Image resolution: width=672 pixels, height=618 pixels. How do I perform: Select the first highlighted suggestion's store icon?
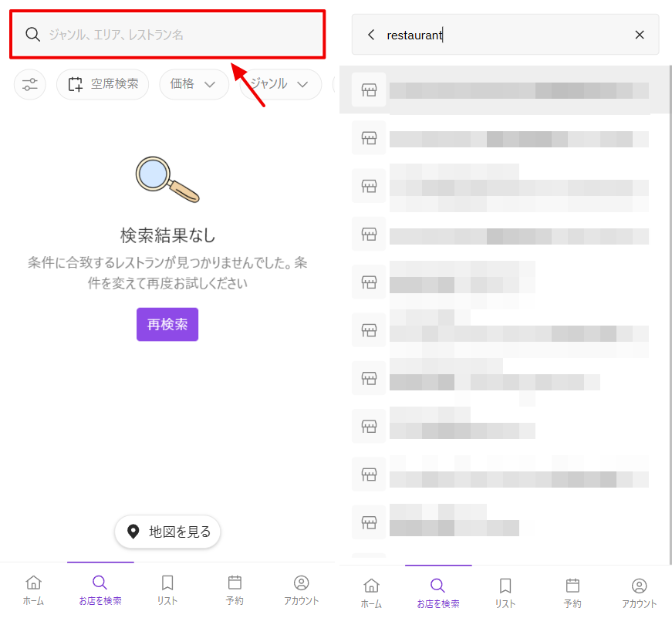point(369,90)
